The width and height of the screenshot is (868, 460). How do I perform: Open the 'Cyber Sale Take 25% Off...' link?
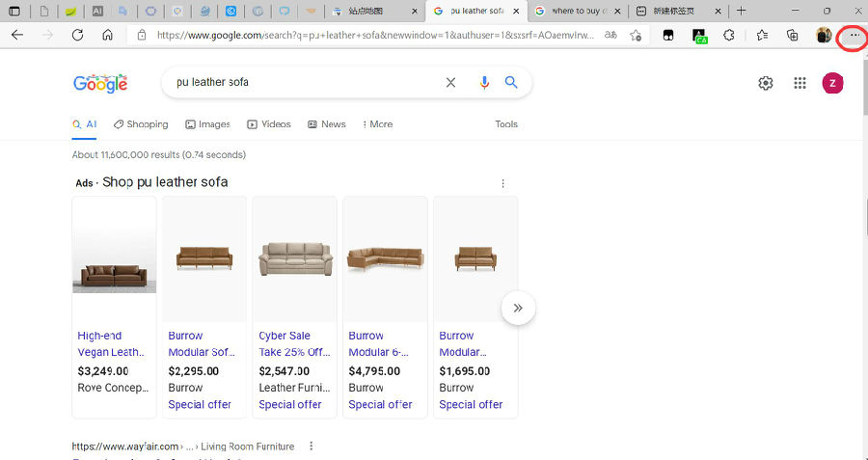point(294,343)
